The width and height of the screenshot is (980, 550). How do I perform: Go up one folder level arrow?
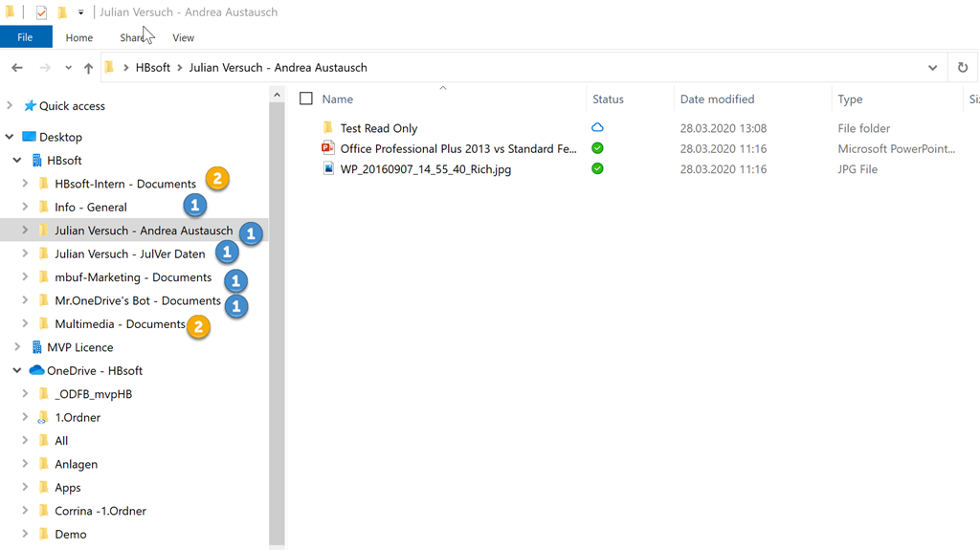(x=89, y=68)
